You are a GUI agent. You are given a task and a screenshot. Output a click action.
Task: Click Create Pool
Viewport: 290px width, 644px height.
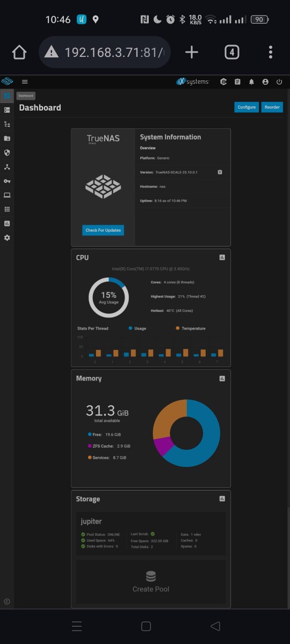point(151,582)
